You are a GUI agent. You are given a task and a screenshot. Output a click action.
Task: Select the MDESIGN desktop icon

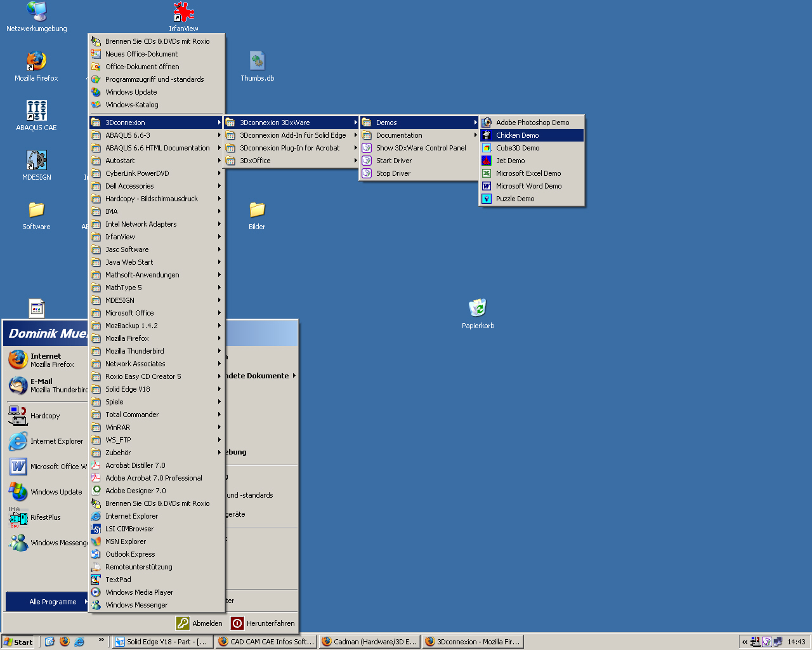tap(37, 166)
